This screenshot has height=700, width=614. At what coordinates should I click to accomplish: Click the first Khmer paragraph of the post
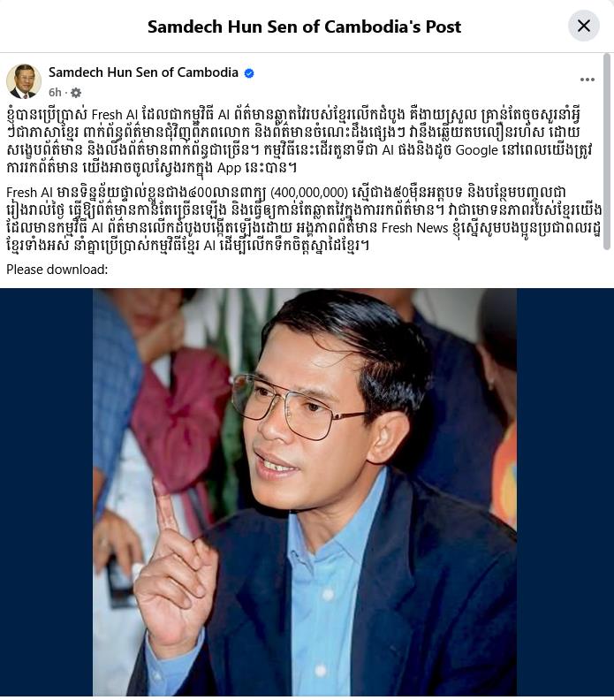[x=299, y=141]
